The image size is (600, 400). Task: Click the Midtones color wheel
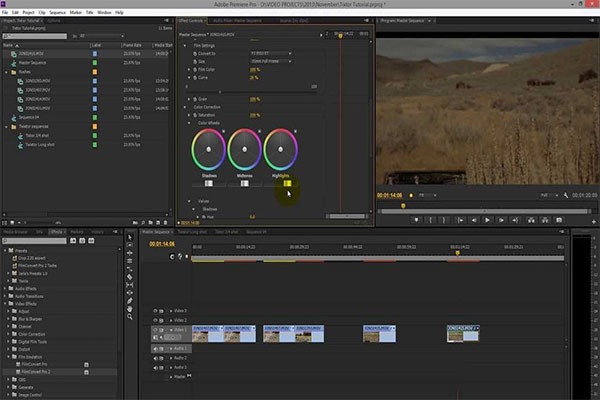[x=245, y=150]
